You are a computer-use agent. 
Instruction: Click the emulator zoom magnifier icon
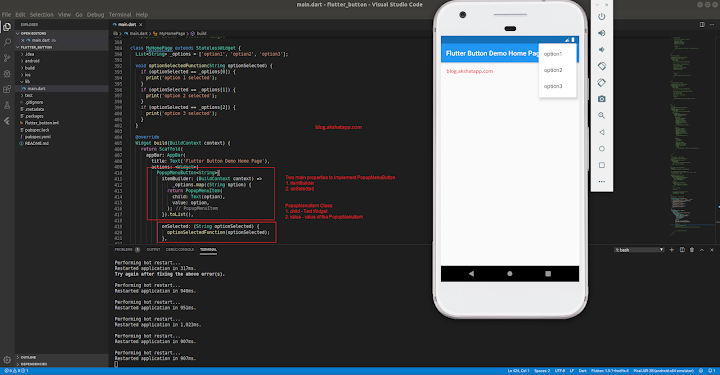pos(602,115)
